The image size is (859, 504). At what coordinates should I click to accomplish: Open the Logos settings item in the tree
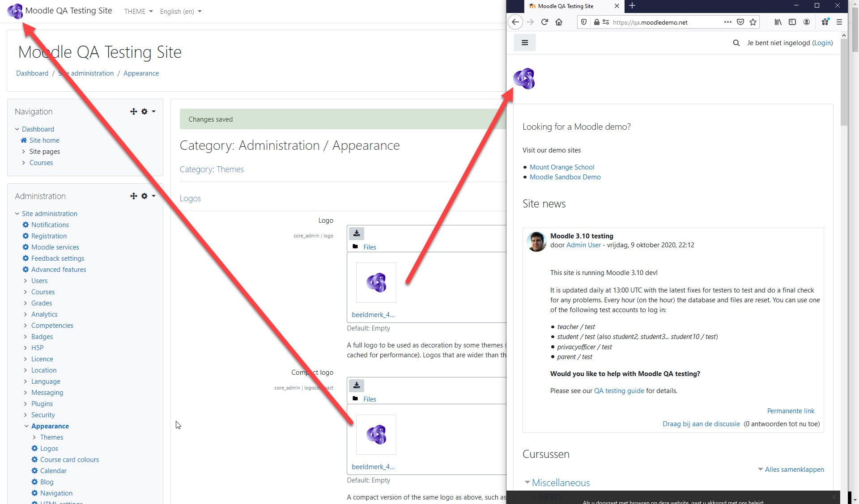point(49,448)
